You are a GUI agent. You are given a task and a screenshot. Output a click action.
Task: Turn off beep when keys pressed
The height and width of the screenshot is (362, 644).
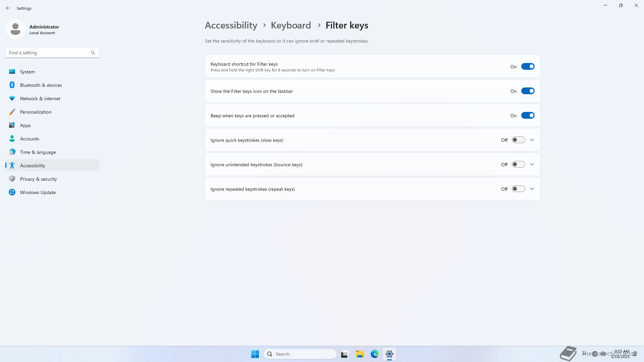(528, 116)
